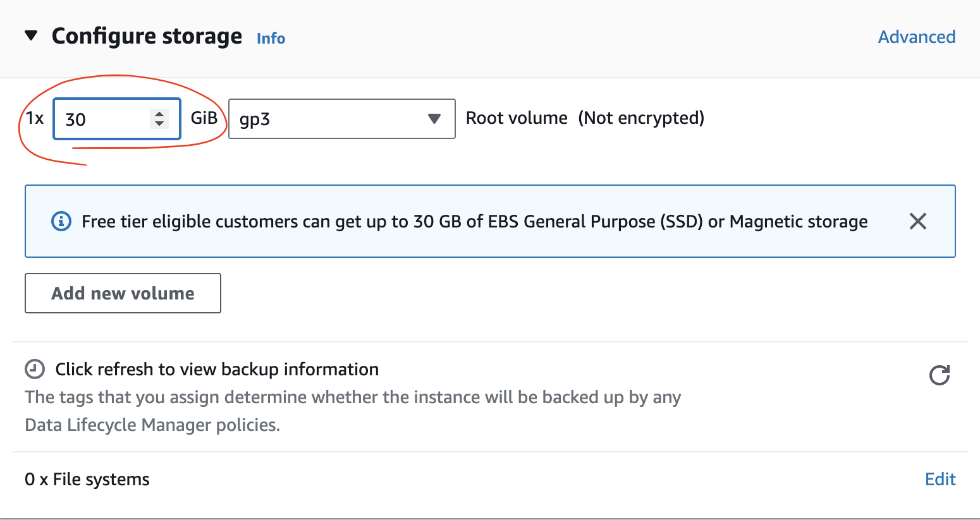The width and height of the screenshot is (980, 520).
Task: Increase volume size with the up arrow
Action: [x=159, y=114]
